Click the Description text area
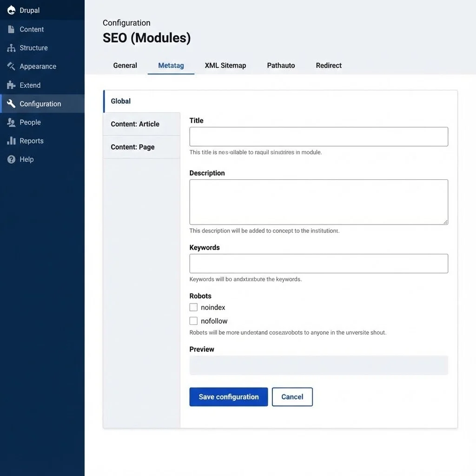Screen dimensions: 476x476 click(x=318, y=201)
